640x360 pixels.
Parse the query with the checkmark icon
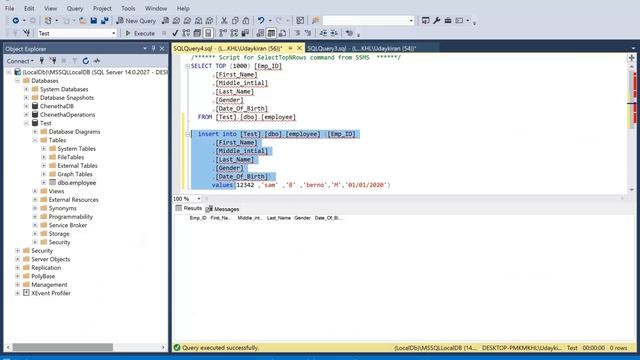tap(175, 33)
